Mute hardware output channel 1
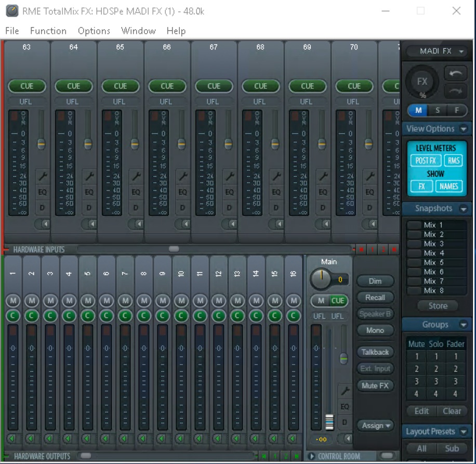Viewport: 476px width, 464px height. pos(13,301)
